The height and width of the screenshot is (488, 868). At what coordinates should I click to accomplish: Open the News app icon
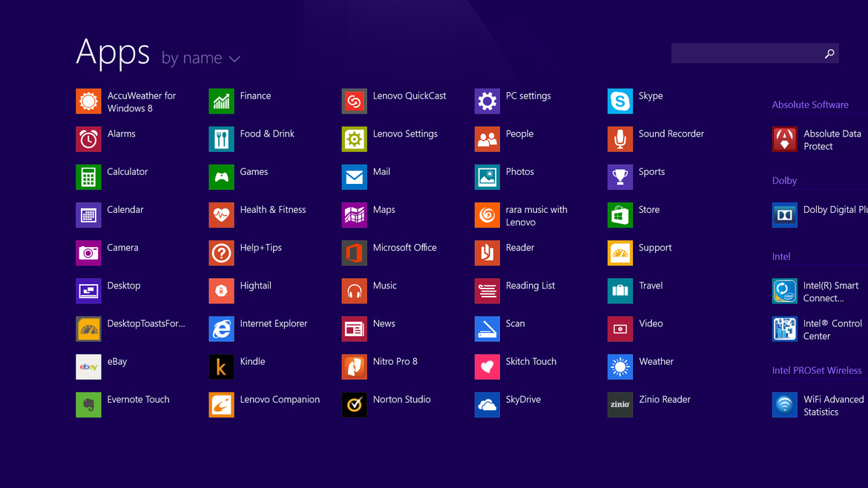(355, 329)
